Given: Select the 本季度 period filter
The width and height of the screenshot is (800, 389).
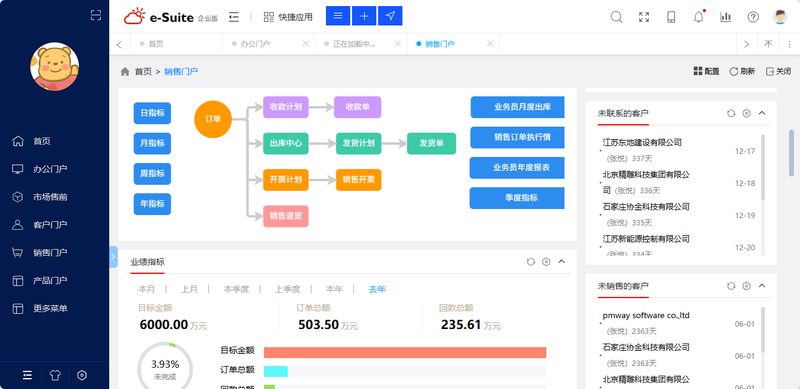Looking at the screenshot, I should pyautogui.click(x=236, y=289).
